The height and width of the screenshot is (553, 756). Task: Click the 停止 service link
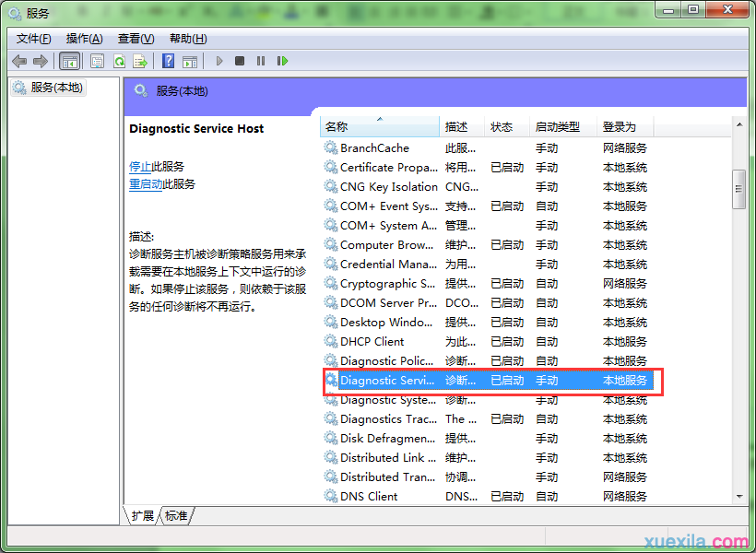140,167
